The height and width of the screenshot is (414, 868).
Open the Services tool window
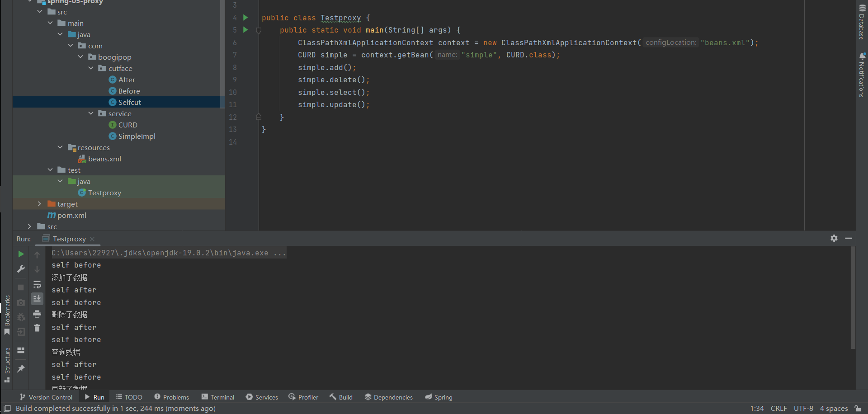coord(262,397)
